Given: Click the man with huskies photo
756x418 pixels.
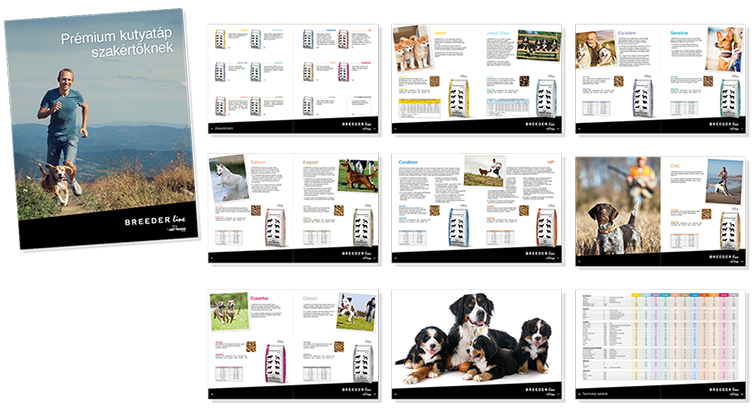Looking at the screenshot, I should (x=596, y=49).
